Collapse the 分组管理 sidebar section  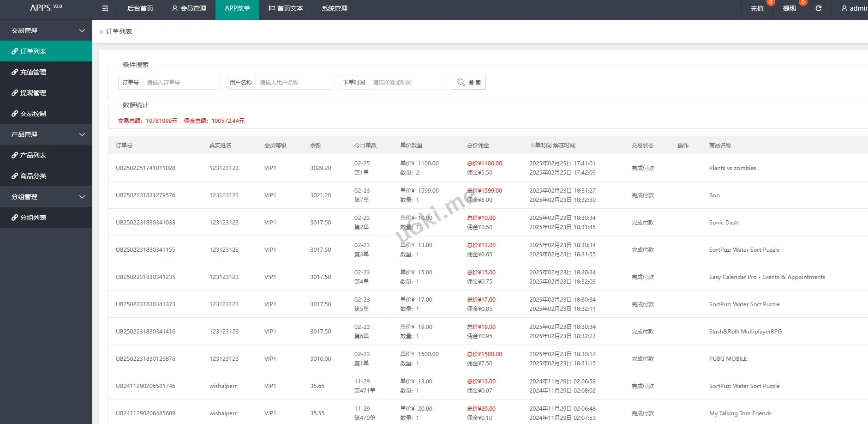point(82,196)
